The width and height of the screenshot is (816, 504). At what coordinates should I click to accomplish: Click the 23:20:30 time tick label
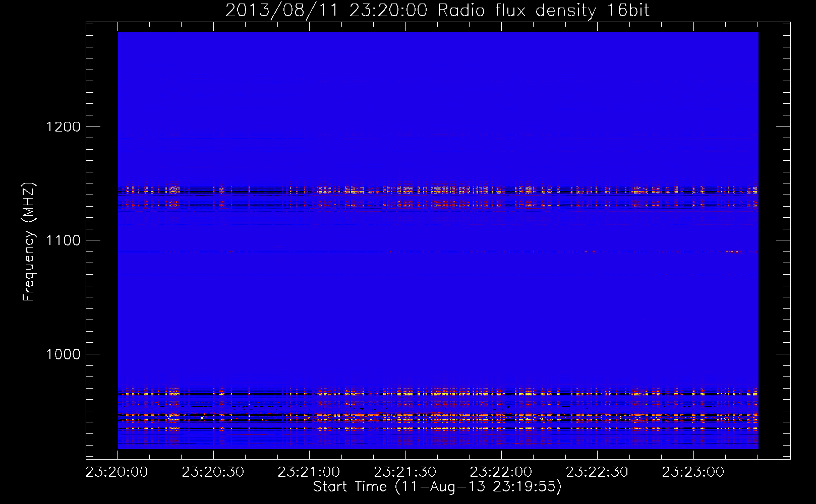213,472
